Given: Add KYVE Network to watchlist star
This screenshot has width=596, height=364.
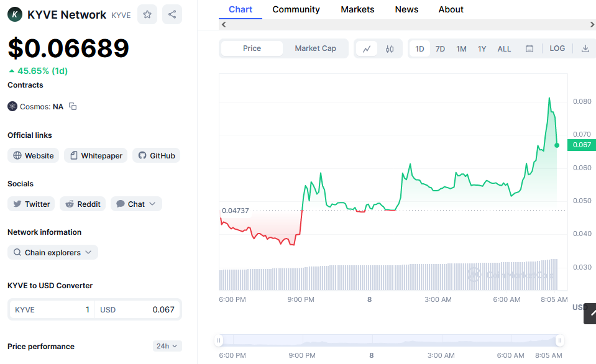Looking at the screenshot, I should (x=147, y=14).
